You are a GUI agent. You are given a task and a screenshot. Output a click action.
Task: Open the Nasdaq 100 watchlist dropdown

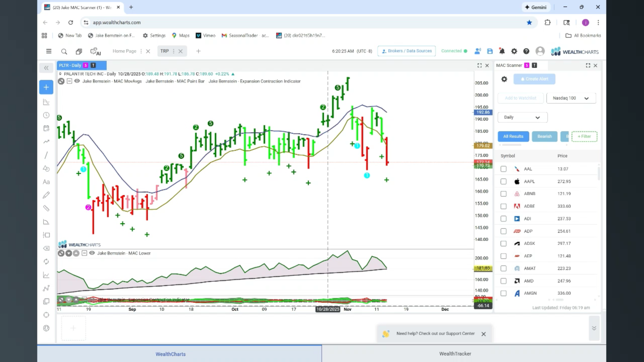click(x=571, y=98)
